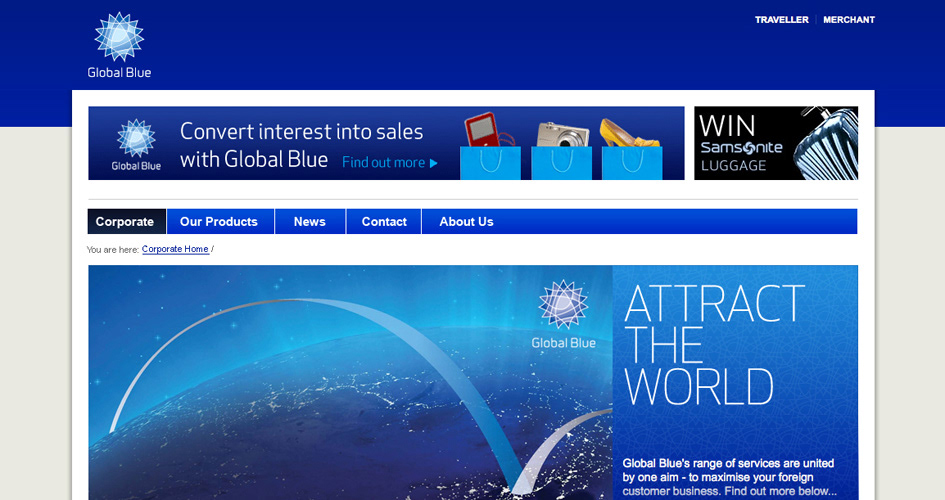
Task: Click the arrow next to Find out more
Action: (433, 163)
